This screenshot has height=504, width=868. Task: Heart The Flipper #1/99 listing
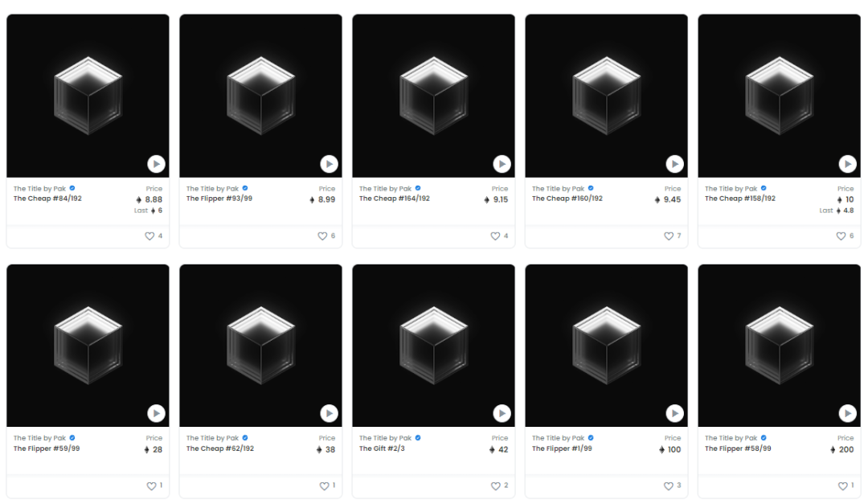669,486
